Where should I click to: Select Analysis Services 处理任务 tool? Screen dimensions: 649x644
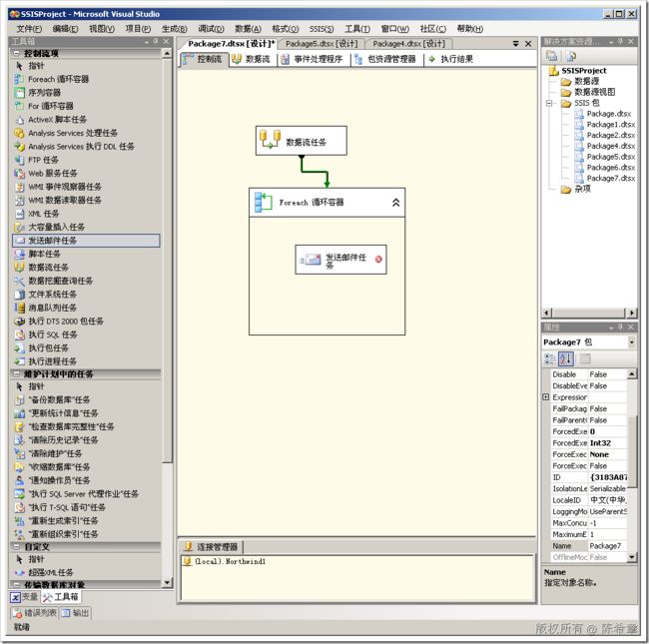86,133
